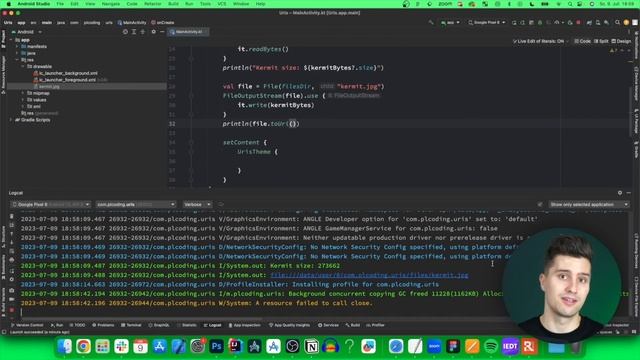The image size is (640, 360).
Task: Select ic_launcher_foreground.xml in project tree
Action: click(64, 80)
